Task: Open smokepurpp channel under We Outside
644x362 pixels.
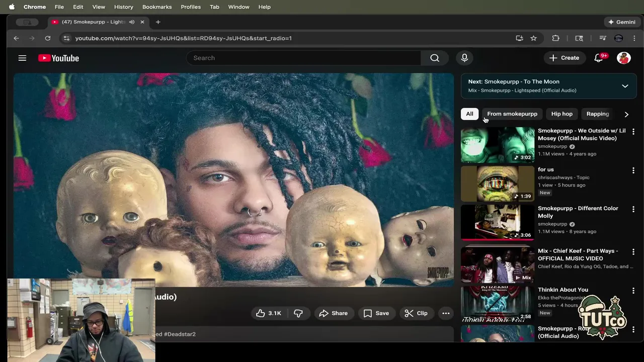Action: point(552,146)
